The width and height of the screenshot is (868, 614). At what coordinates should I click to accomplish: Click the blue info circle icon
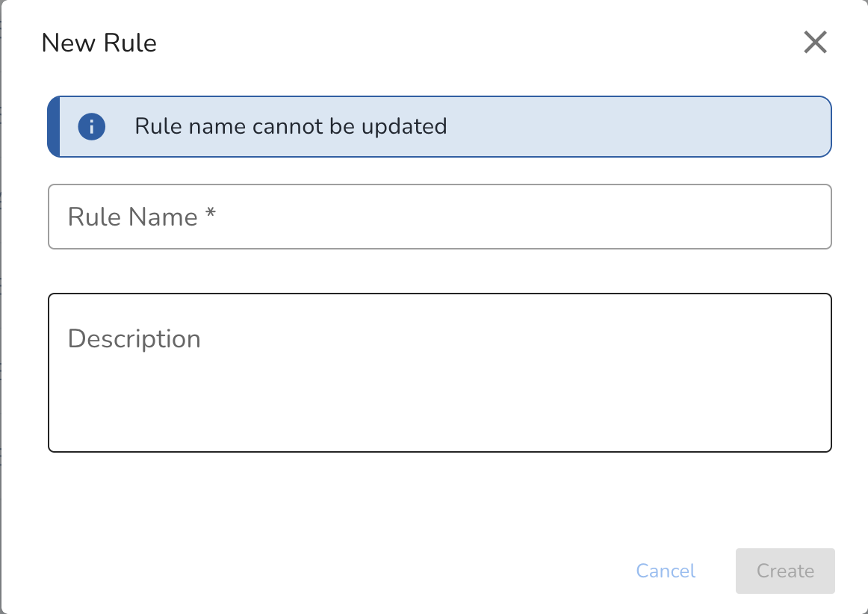(x=91, y=127)
